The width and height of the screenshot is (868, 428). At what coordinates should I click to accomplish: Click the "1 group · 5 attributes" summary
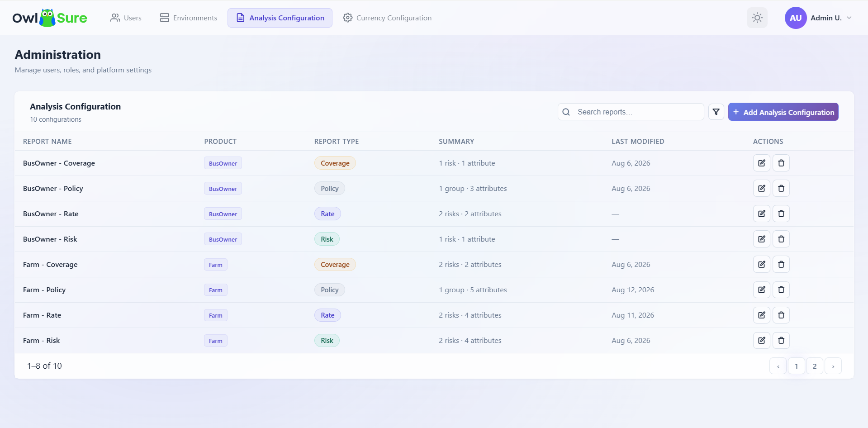pos(473,290)
